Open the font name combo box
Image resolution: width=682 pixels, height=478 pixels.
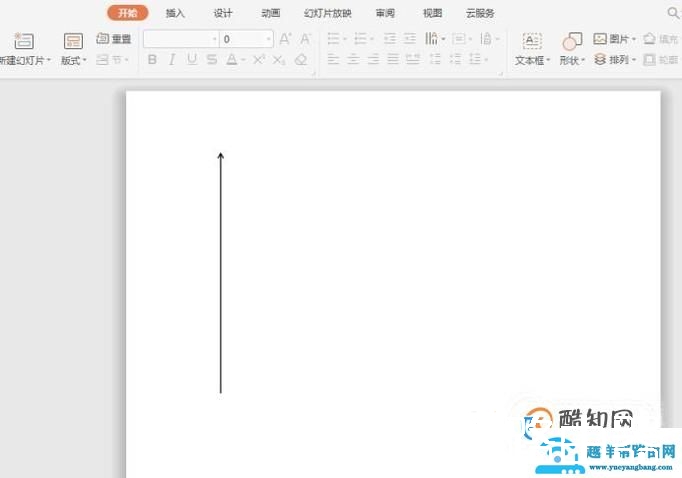coord(181,39)
